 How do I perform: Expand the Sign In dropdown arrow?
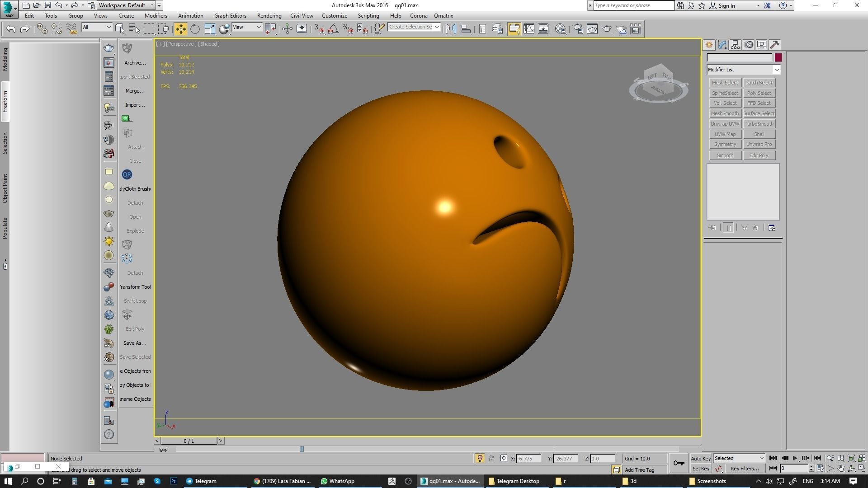(758, 5)
